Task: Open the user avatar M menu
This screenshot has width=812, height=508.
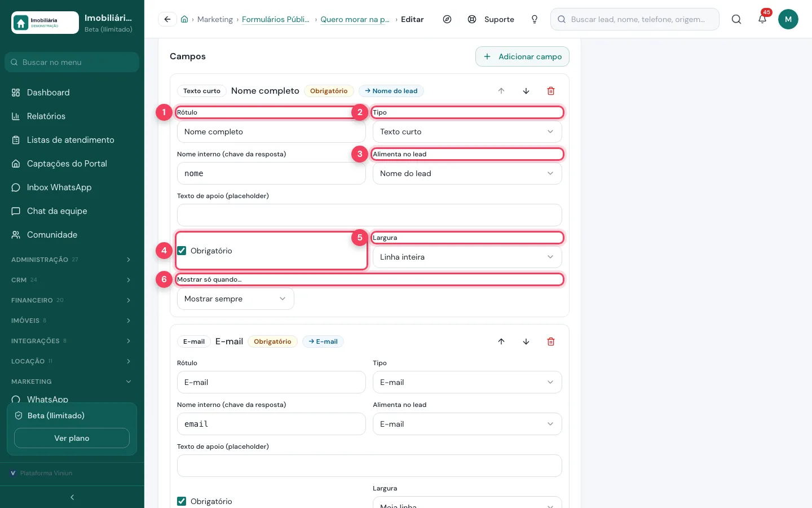Action: (x=788, y=19)
